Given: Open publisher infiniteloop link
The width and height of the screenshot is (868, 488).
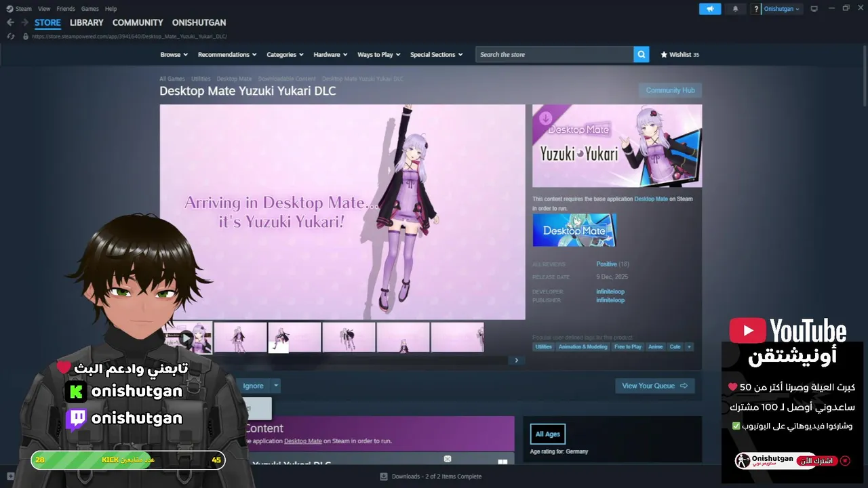Looking at the screenshot, I should pos(610,300).
